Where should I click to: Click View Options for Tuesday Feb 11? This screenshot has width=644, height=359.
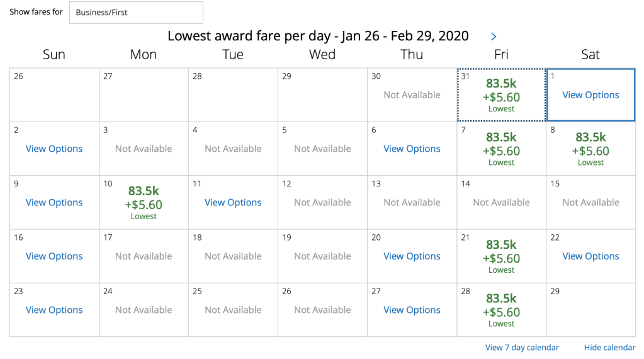pos(233,202)
